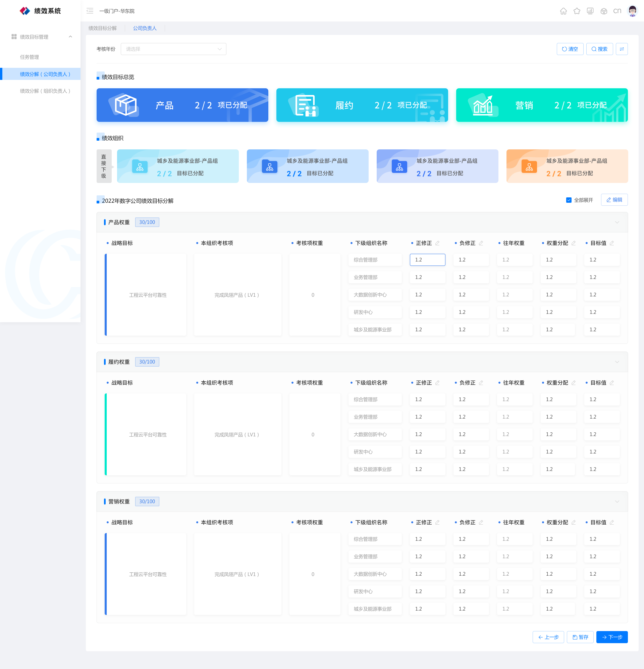Click edit pencil next to 正修正 in 产品权重

click(x=437, y=243)
